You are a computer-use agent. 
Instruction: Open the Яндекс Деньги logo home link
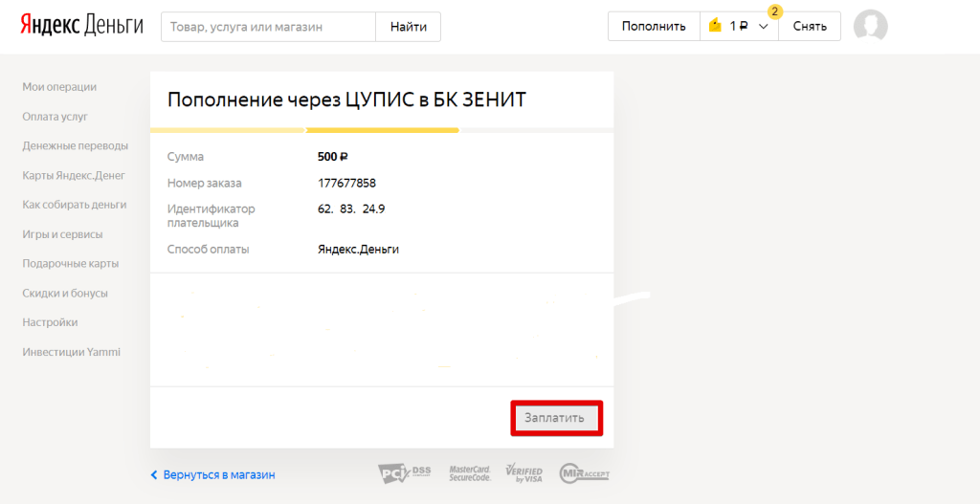[82, 26]
